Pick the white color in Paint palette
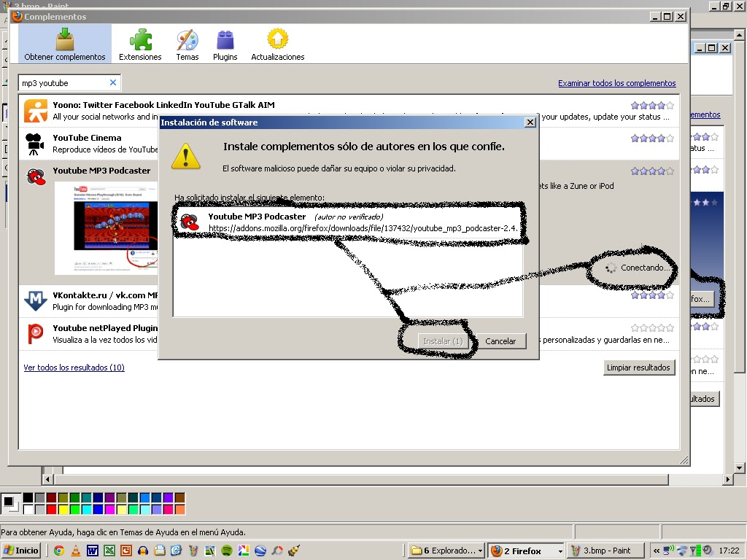The image size is (747, 560). (28, 509)
